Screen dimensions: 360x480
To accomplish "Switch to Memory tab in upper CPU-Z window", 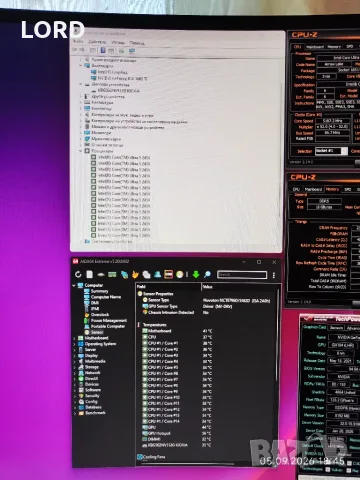I will tap(334, 47).
